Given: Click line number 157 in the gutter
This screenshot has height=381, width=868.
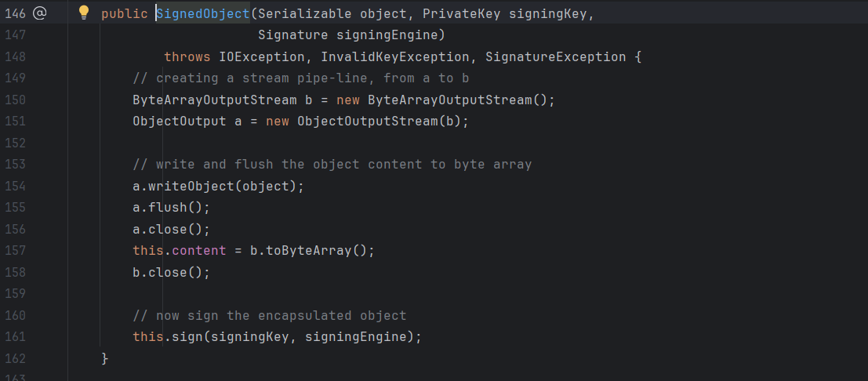Looking at the screenshot, I should (15, 251).
